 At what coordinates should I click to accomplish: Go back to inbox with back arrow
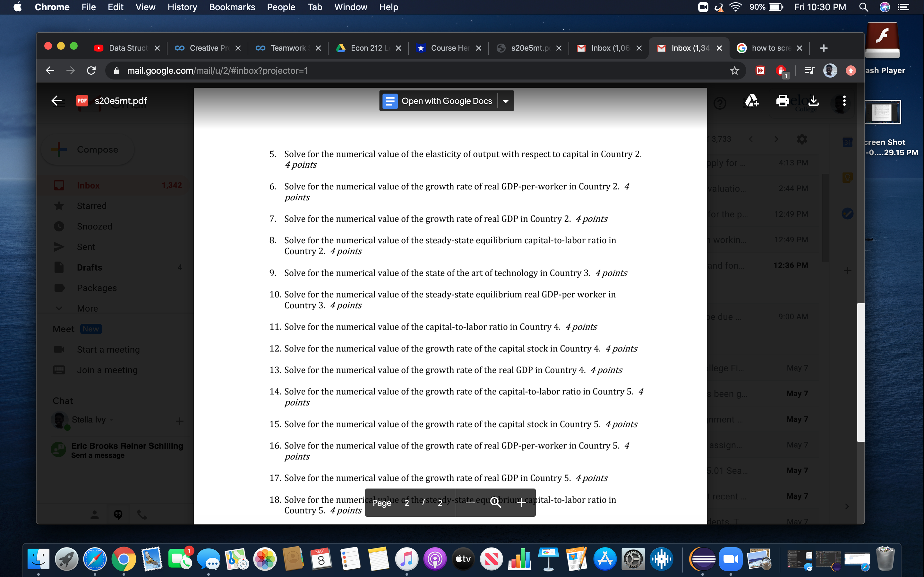(x=56, y=100)
